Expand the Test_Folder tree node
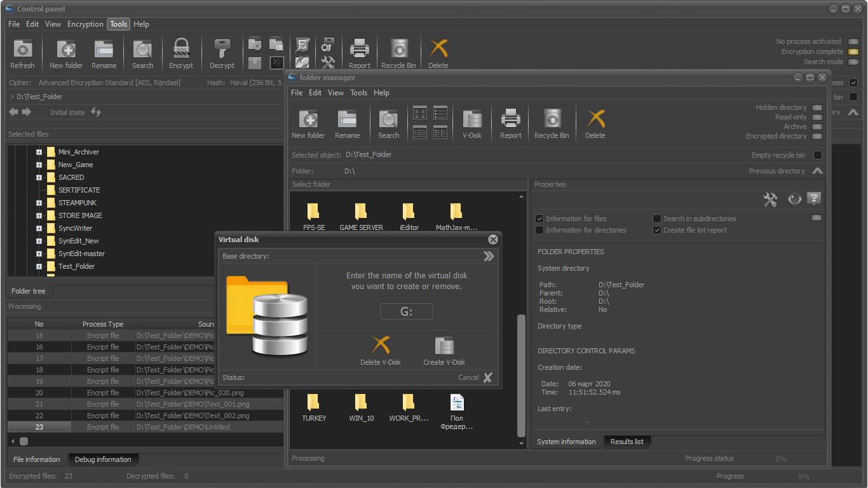Viewport: 868px width, 488px height. pyautogui.click(x=39, y=266)
